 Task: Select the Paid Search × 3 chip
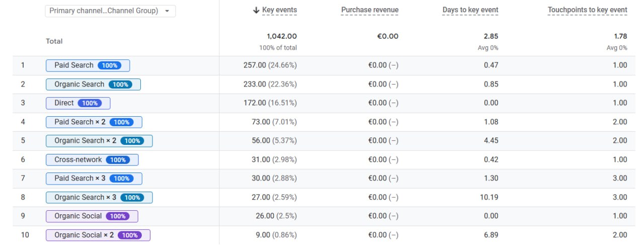[x=79, y=179]
